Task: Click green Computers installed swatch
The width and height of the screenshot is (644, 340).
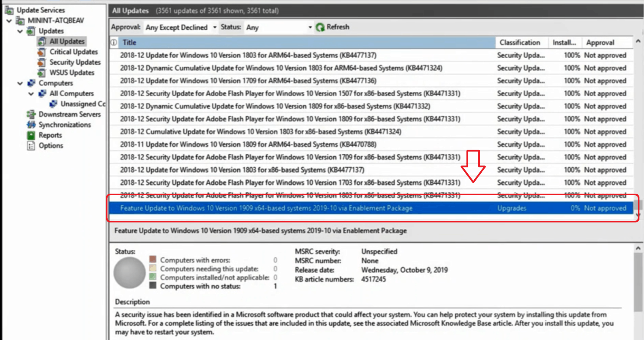Action: coord(153,277)
